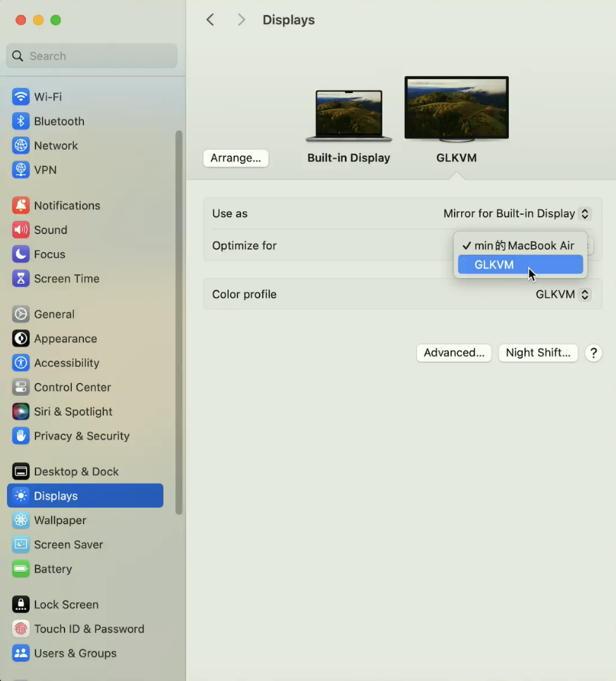Open Accessibility icon

click(x=20, y=362)
